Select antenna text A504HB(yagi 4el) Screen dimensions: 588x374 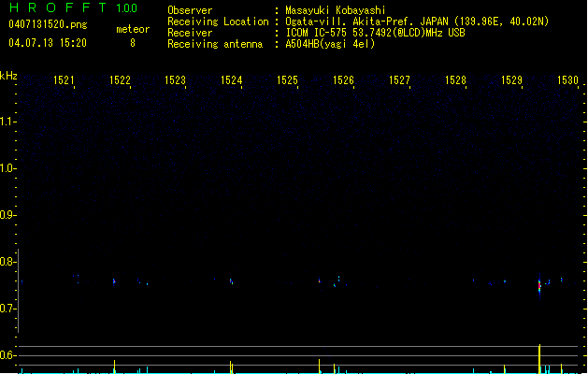330,44
